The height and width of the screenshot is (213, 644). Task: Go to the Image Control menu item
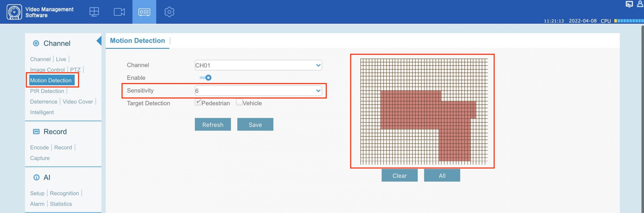pos(47,70)
